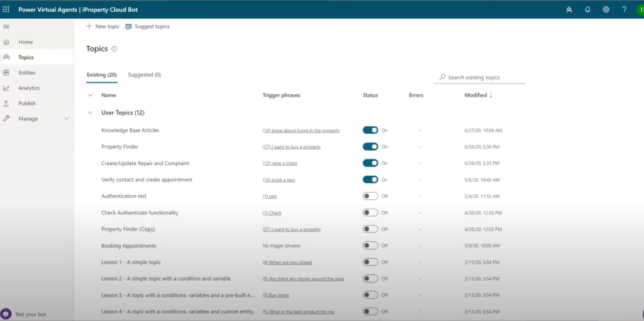The height and width of the screenshot is (321, 644).
Task: Click the Topics icon in sidebar
Action: pos(6,57)
